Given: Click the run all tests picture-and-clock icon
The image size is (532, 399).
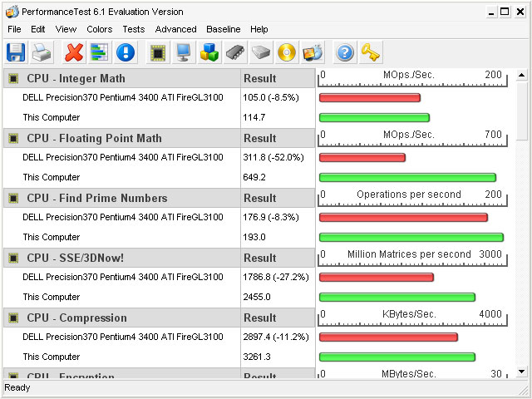Looking at the screenshot, I should [313, 52].
